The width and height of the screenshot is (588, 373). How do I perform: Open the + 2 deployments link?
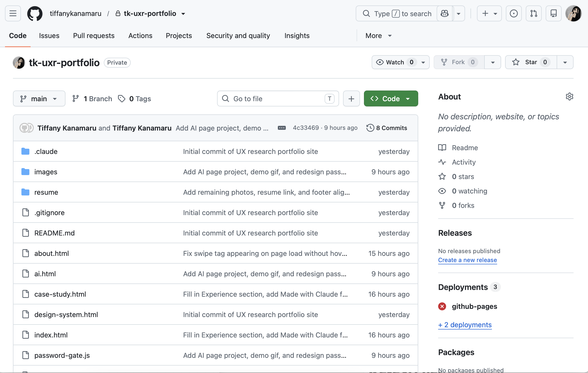465,325
